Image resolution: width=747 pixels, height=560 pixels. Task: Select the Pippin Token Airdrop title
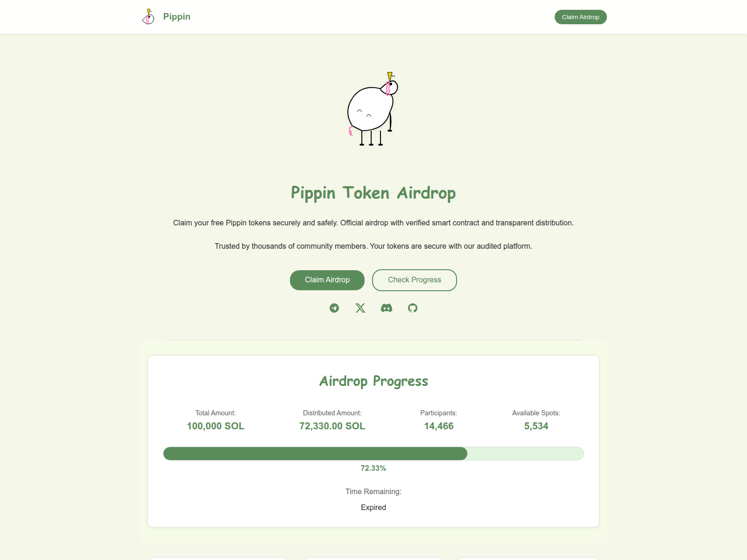click(x=373, y=193)
